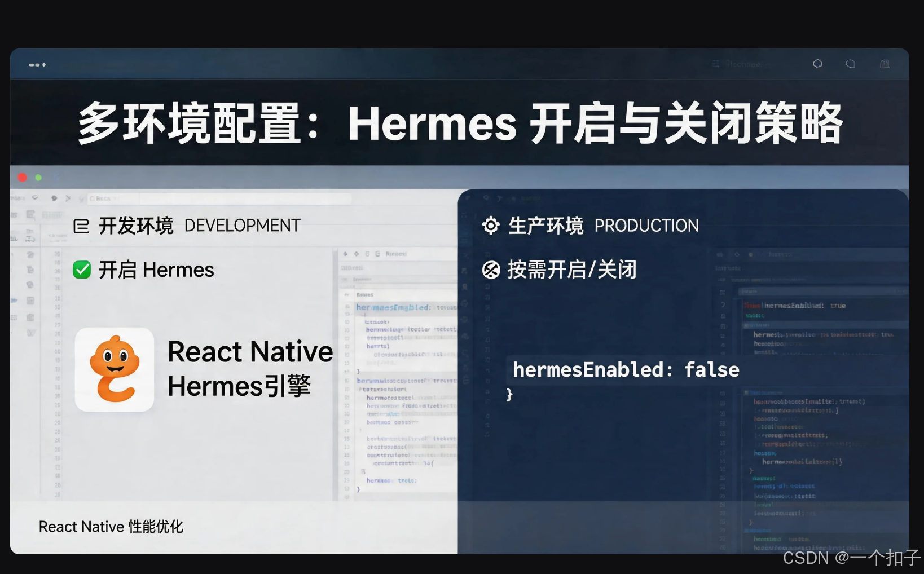
Task: Click the 'Hermes引擎' text beside logo
Action: (239, 387)
